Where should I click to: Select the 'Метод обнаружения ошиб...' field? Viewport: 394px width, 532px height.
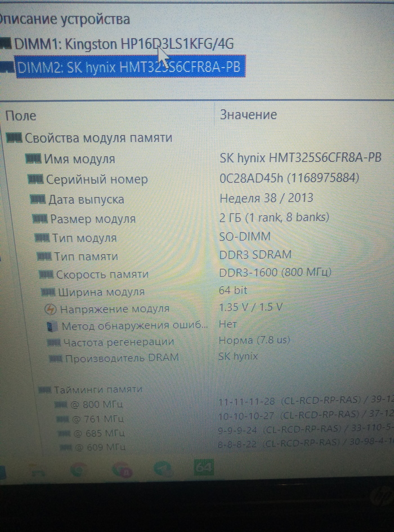pyautogui.click(x=135, y=326)
